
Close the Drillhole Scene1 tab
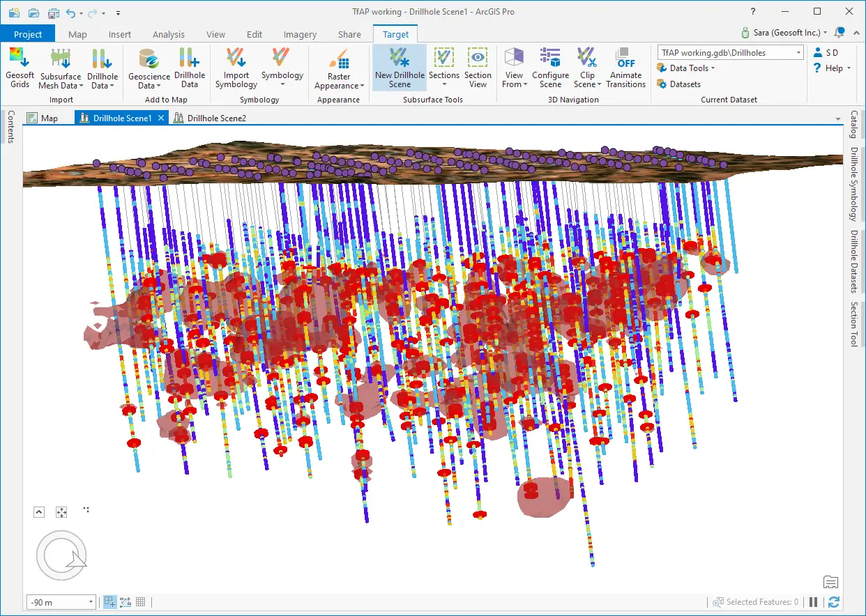161,118
